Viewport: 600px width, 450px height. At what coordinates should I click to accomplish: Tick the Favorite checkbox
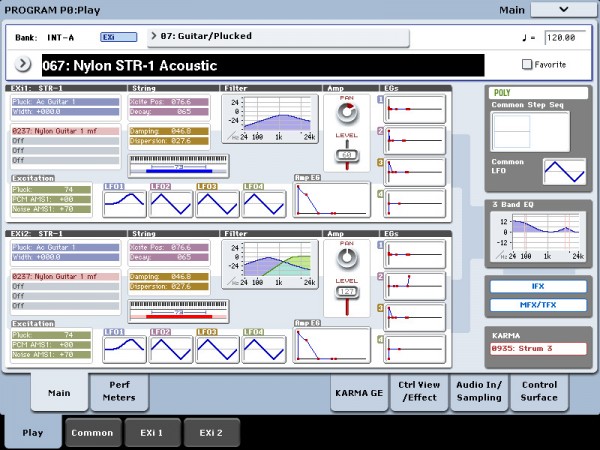[x=527, y=64]
